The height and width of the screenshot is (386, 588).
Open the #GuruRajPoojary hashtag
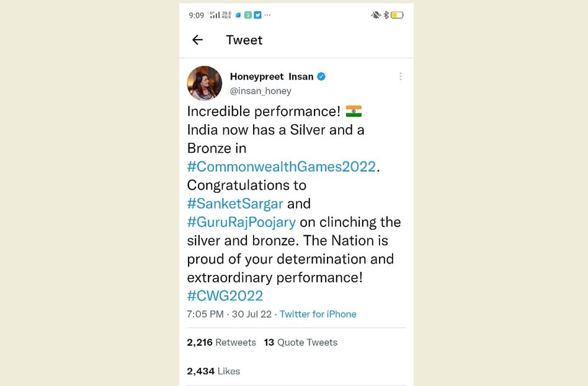click(x=241, y=222)
